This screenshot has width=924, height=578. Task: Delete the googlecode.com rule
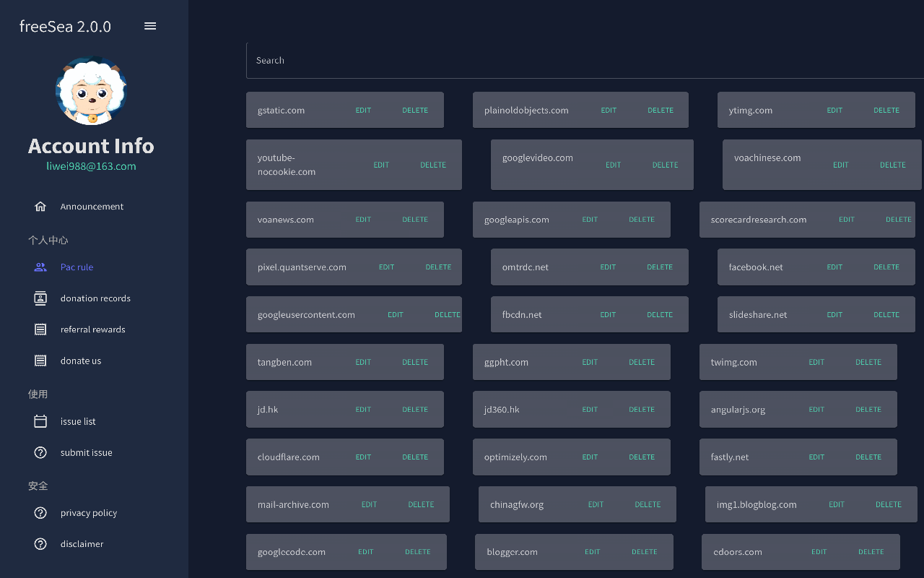click(x=418, y=552)
